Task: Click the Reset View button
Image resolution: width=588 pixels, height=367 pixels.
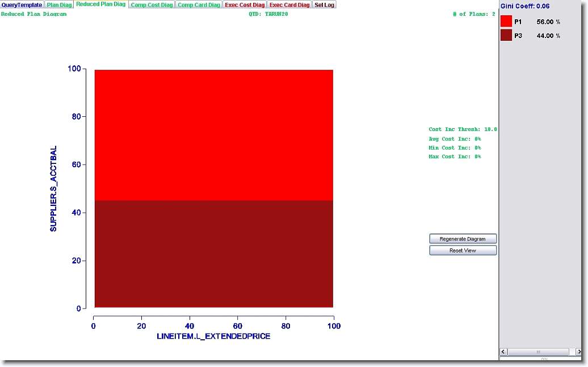Action: [463, 250]
